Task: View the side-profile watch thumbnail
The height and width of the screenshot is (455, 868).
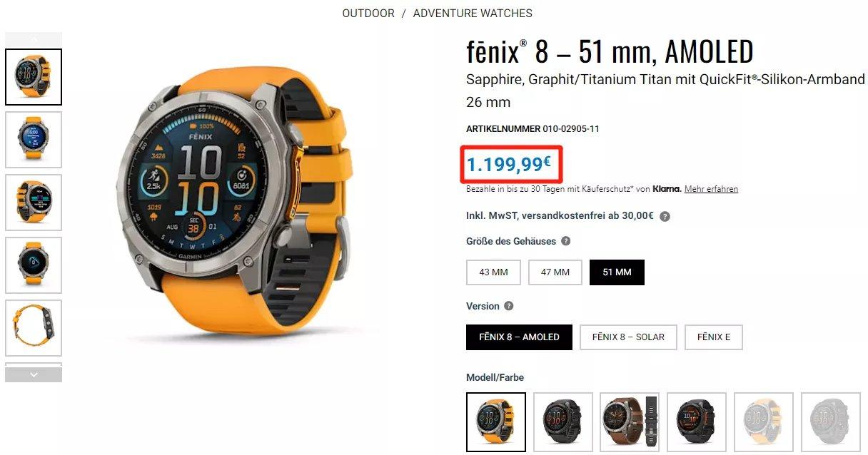Action: (x=34, y=328)
